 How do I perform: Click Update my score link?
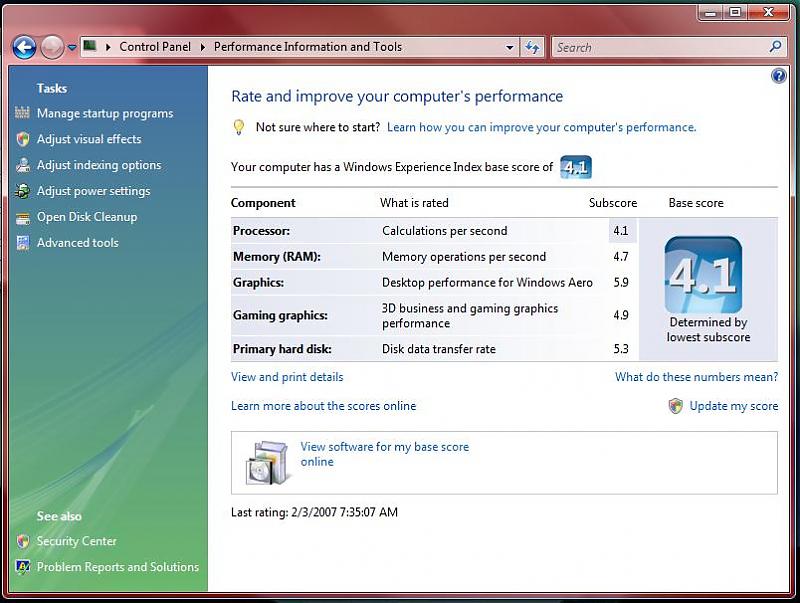tap(733, 406)
